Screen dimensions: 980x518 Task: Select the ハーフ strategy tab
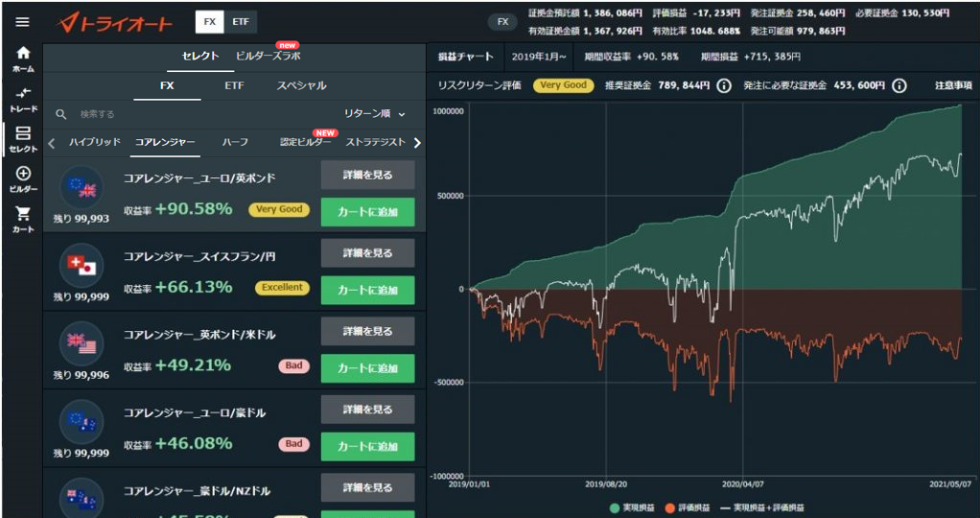[235, 142]
